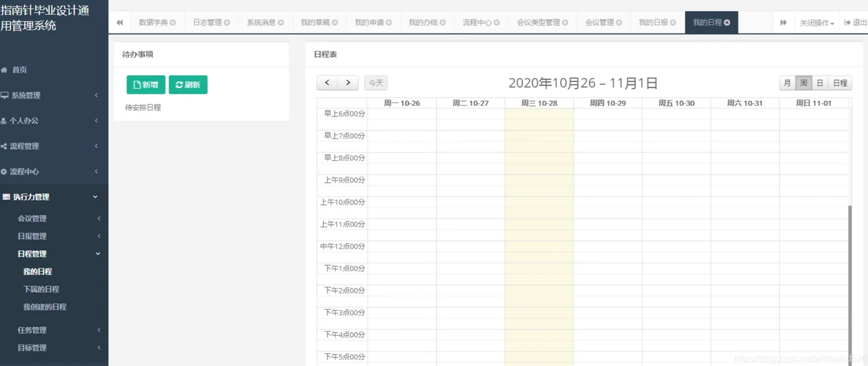Expand the 流程中心 sidebar chevron
This screenshot has height=366, width=868.
96,172
